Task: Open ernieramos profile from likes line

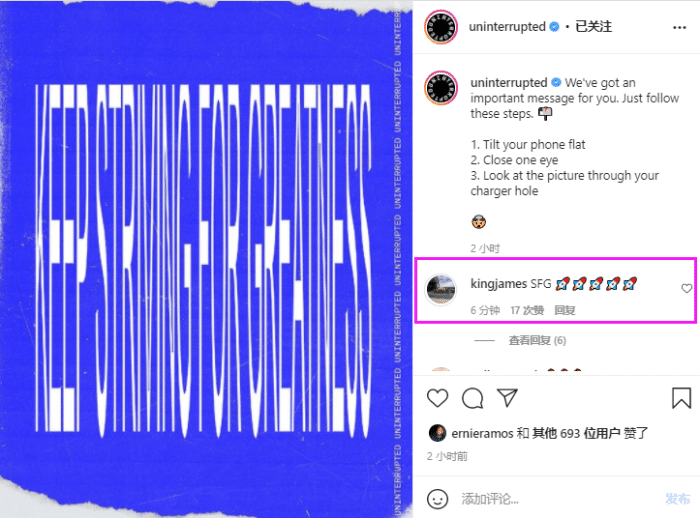Action: point(482,433)
